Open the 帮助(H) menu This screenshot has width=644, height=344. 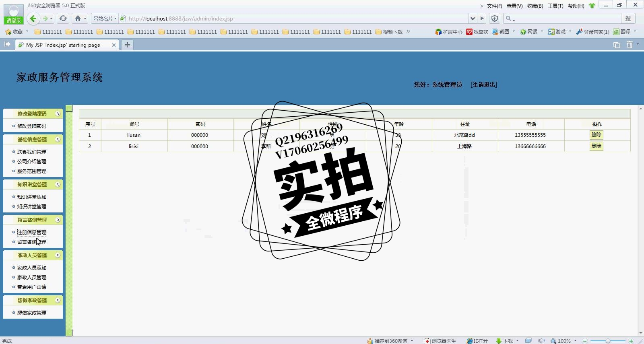coord(576,6)
